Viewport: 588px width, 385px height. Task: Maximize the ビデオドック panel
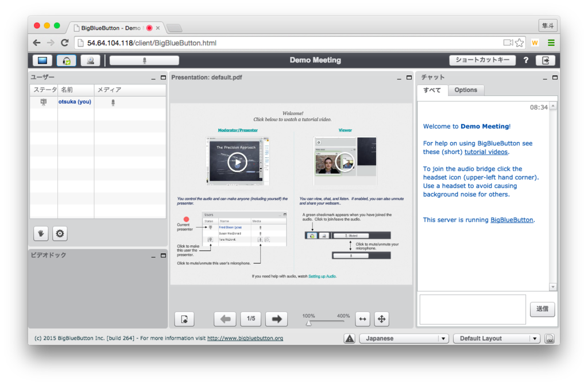(163, 256)
